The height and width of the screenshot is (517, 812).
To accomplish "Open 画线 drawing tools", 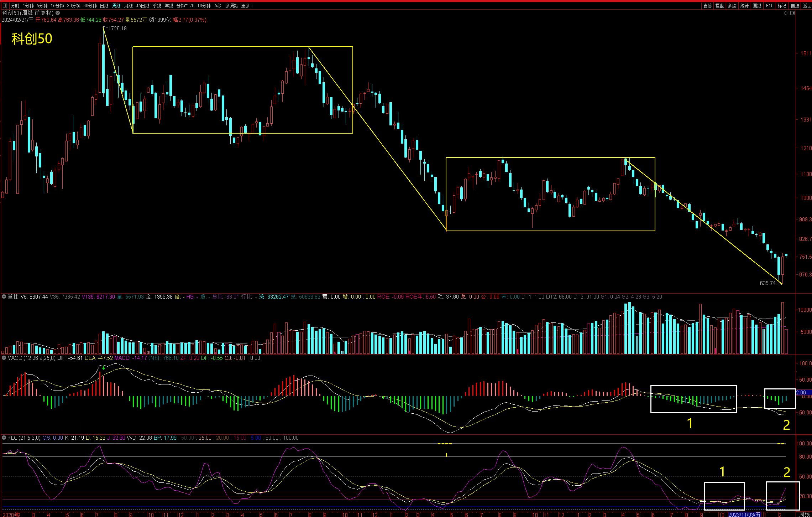I will tap(757, 6).
